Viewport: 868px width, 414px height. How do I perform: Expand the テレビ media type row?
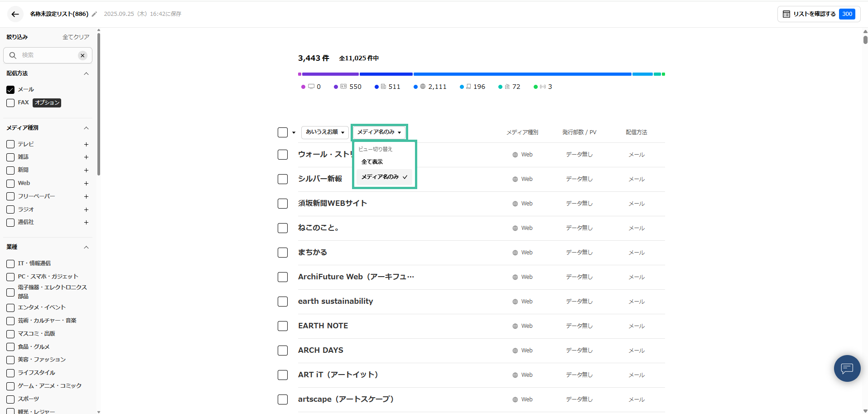86,144
